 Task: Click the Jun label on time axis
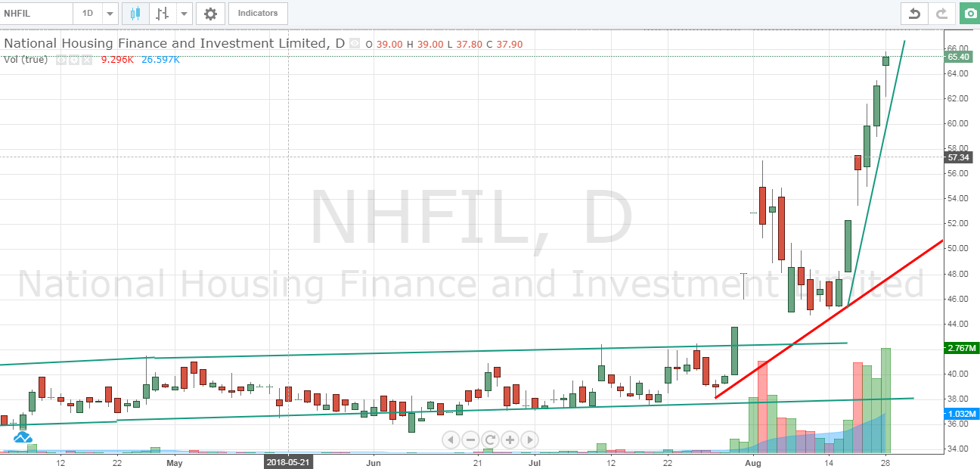tap(374, 461)
